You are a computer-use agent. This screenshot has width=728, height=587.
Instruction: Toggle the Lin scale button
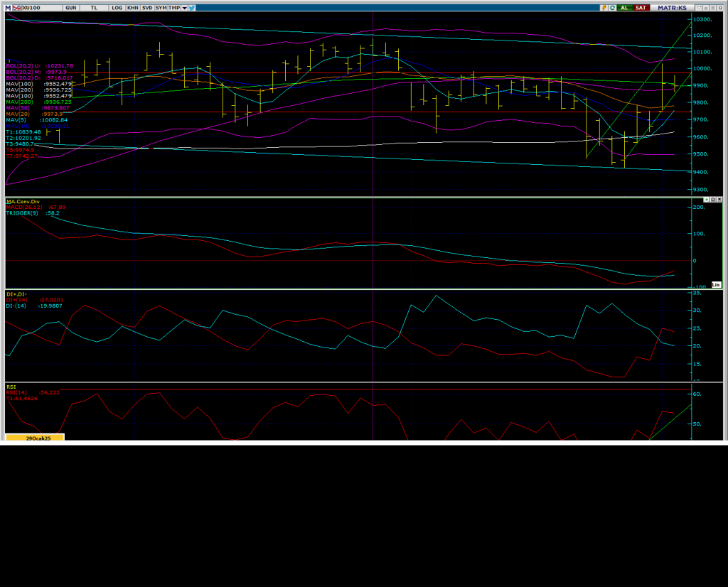[717, 285]
